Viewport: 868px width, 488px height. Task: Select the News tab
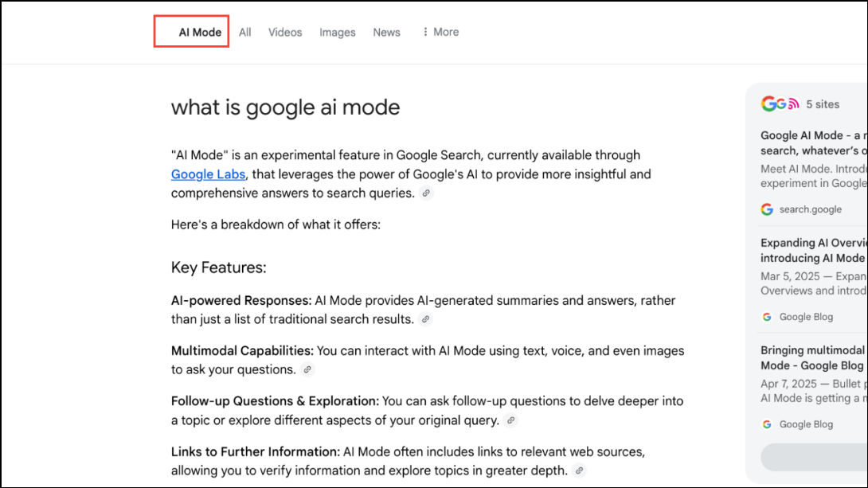pyautogui.click(x=386, y=32)
